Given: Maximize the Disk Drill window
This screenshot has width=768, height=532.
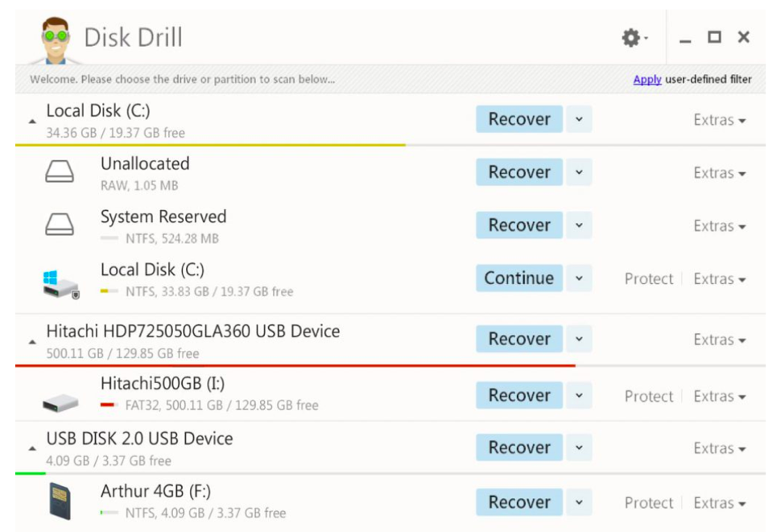Looking at the screenshot, I should pos(715,37).
